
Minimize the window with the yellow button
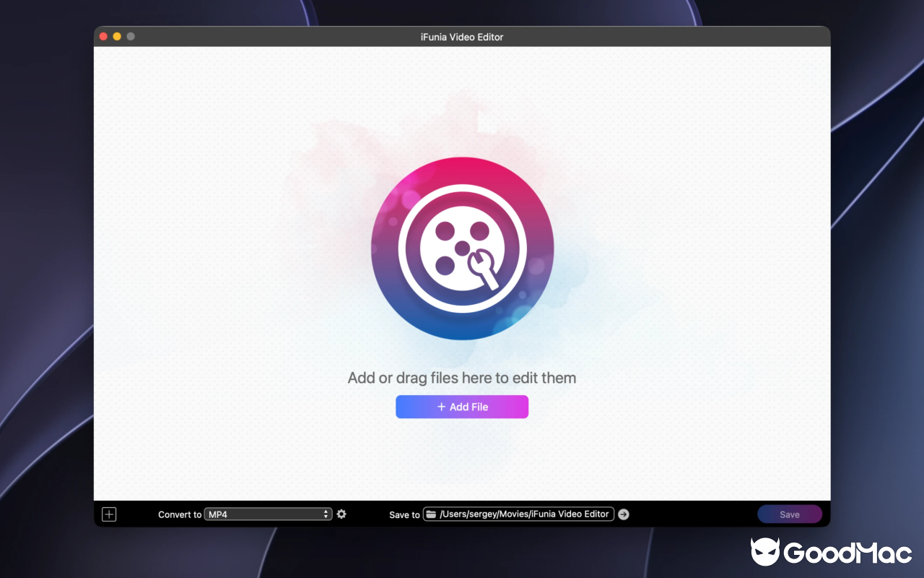pyautogui.click(x=117, y=36)
